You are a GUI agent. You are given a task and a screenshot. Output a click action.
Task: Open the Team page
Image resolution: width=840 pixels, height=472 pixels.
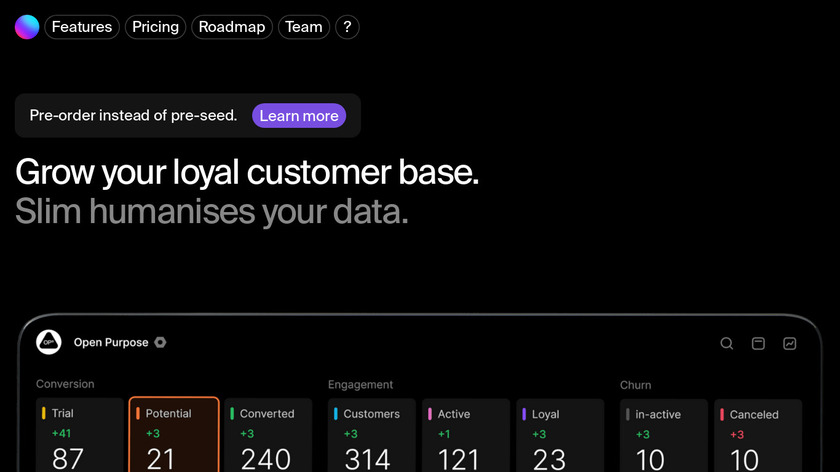pyautogui.click(x=304, y=27)
